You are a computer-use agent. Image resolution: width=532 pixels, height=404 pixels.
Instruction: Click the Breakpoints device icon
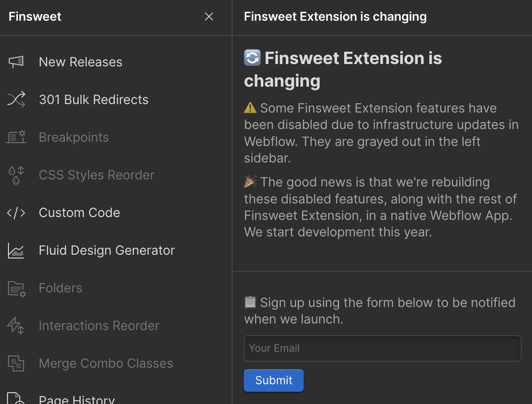tap(16, 137)
